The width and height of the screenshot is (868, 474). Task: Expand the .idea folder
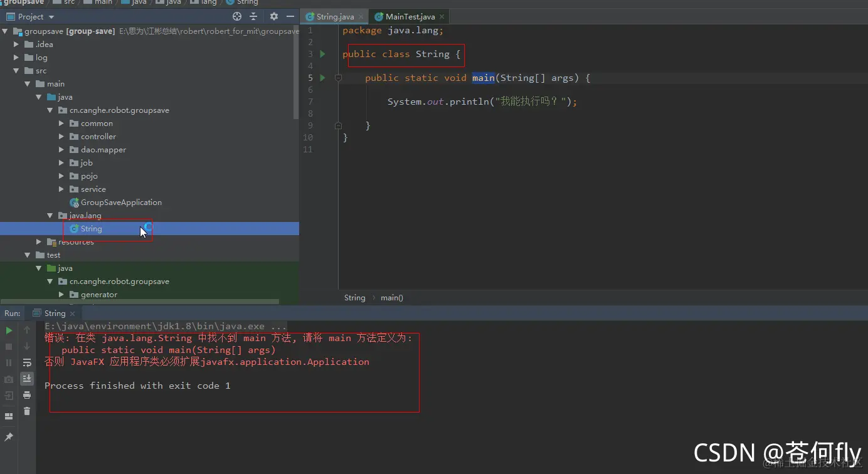pos(17,45)
